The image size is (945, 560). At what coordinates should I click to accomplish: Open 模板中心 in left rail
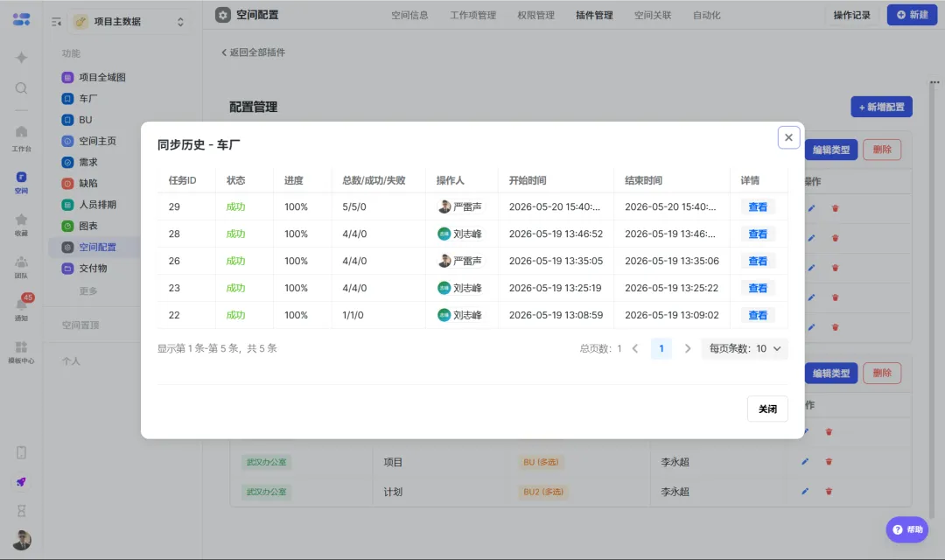21,352
